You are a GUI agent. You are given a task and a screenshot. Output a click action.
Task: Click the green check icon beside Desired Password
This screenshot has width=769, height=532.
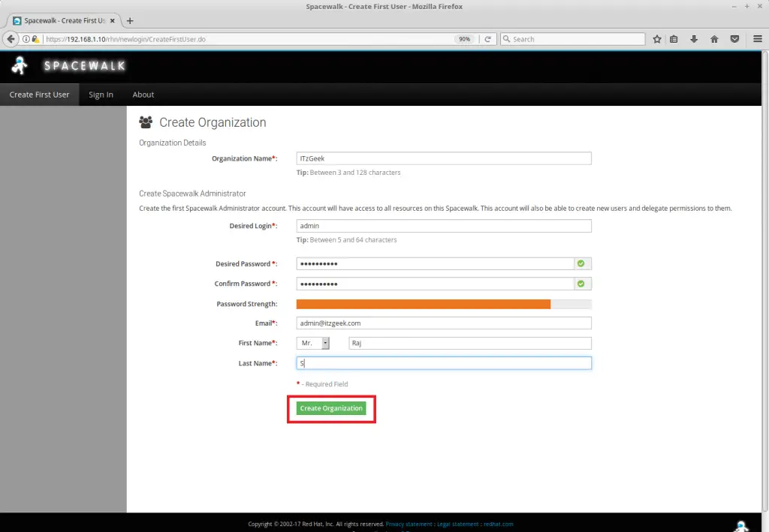point(581,263)
